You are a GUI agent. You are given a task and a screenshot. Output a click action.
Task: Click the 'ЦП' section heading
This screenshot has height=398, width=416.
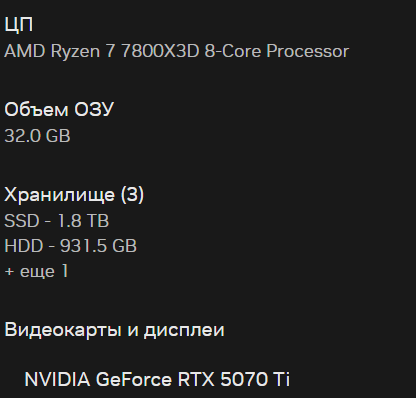19,24
